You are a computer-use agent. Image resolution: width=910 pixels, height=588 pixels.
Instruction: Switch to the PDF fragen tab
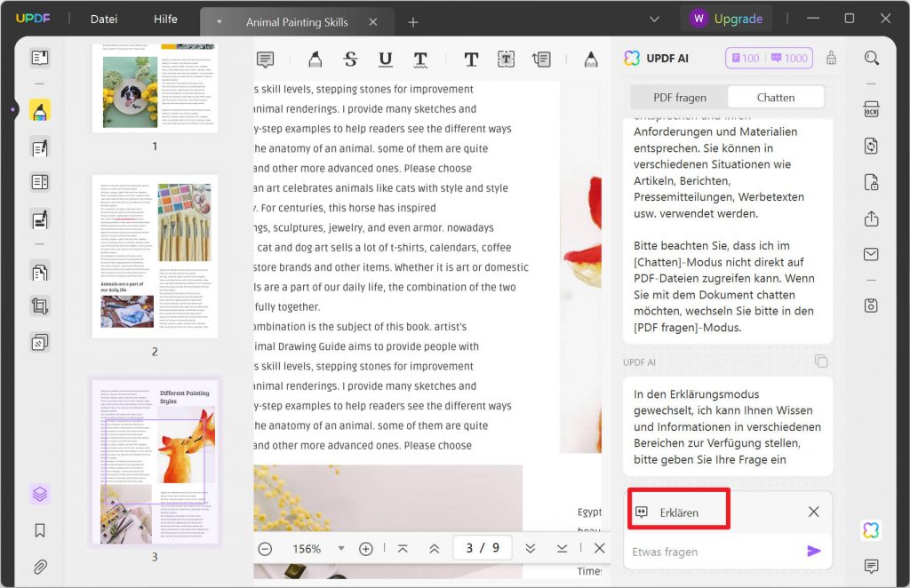coord(678,97)
